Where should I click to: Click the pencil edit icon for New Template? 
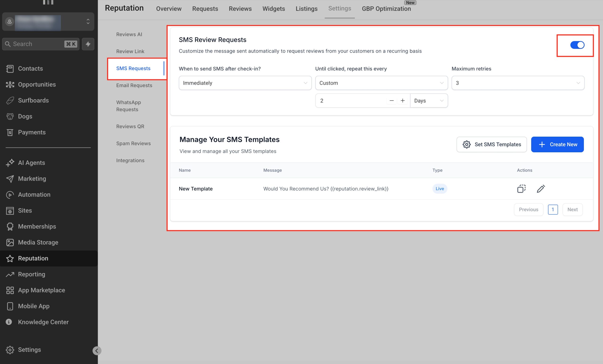tap(541, 189)
